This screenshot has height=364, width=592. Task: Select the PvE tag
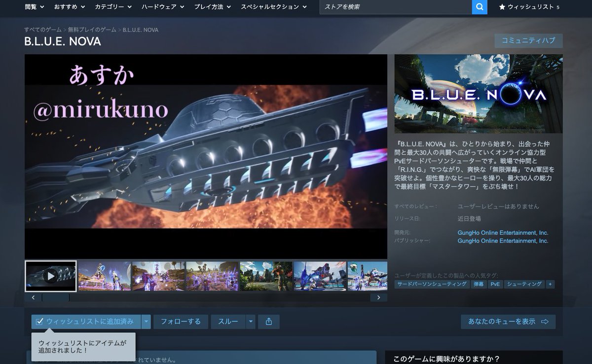point(495,285)
